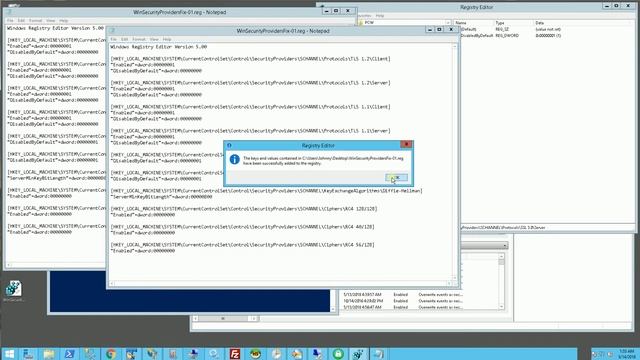This screenshot has height=360, width=640.
Task: Select the (Default) value in Registry Editor
Action: click(469, 29)
